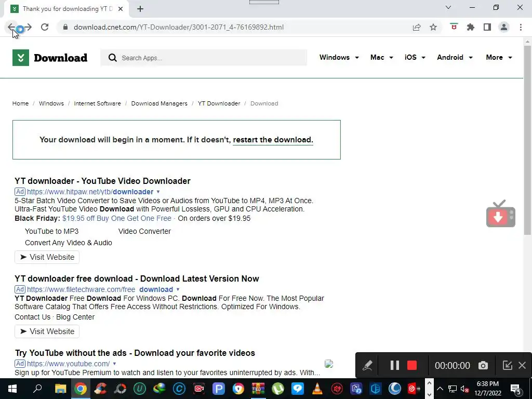Close the 'Thank you for downloading' tab
Viewport: 532px width, 399px height.
pos(121,9)
